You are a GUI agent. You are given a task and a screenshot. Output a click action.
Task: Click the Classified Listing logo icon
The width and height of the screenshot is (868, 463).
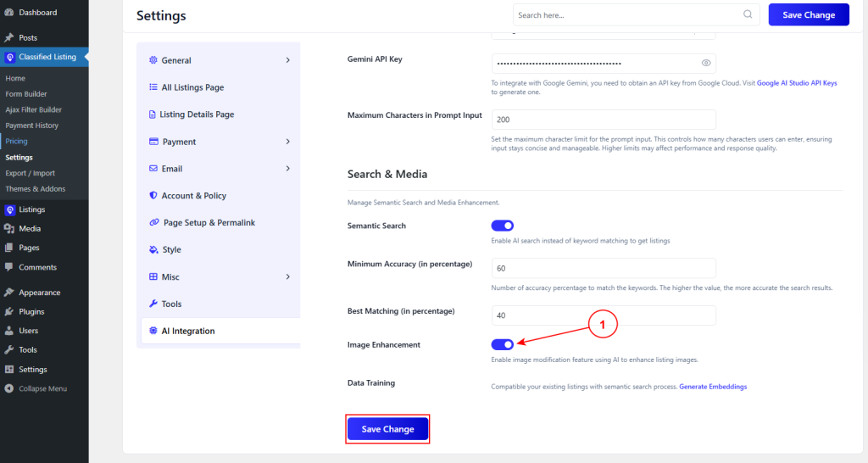pyautogui.click(x=10, y=57)
